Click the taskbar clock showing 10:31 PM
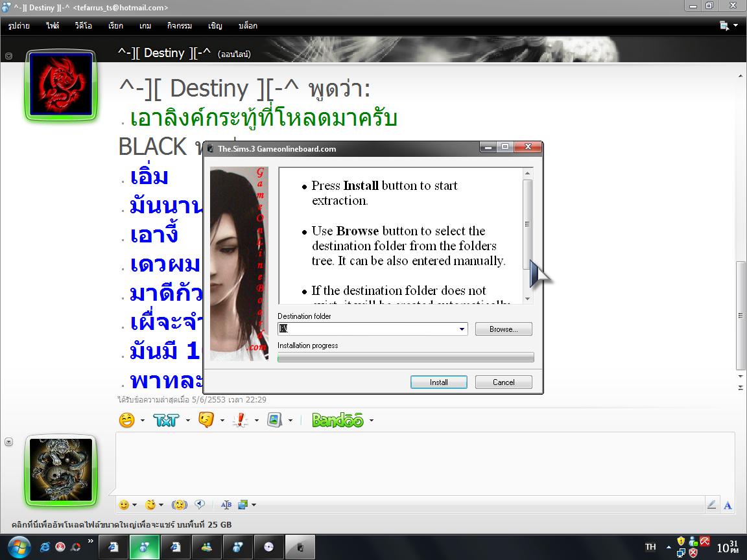 pyautogui.click(x=728, y=546)
